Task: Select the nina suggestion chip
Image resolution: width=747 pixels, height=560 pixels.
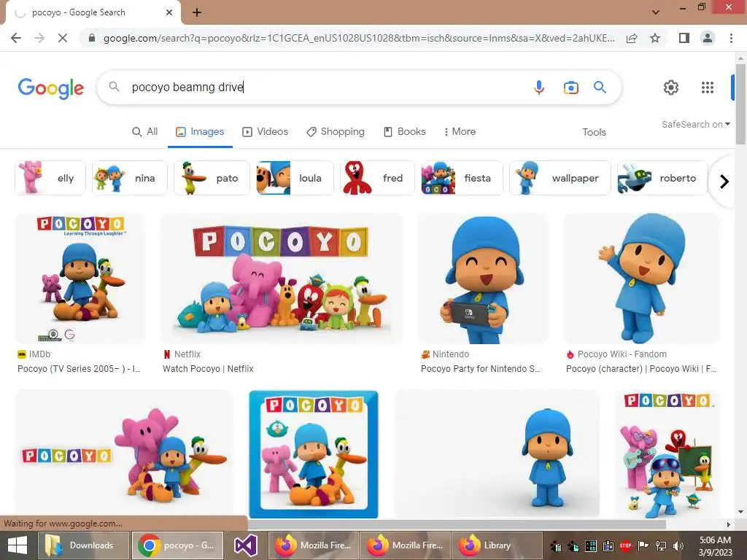Action: tap(130, 178)
